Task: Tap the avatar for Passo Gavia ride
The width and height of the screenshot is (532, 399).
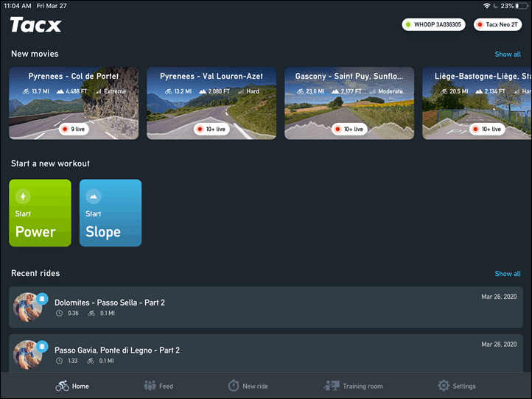Action: pos(28,355)
